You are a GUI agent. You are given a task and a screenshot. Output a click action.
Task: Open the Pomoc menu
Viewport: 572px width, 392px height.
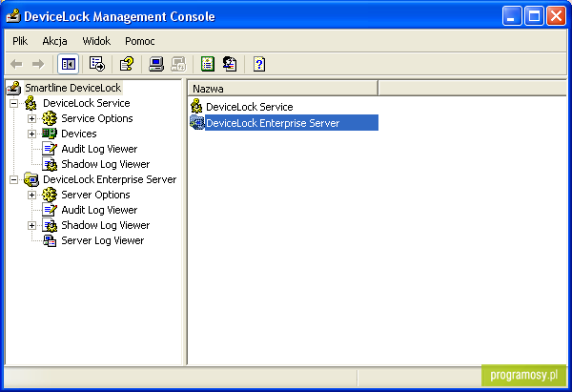click(140, 41)
